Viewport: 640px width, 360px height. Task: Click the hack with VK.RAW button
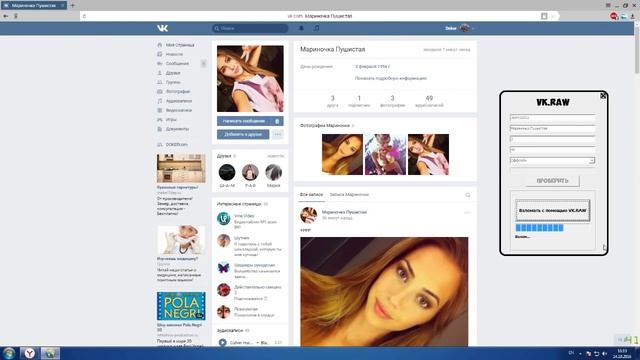click(x=553, y=211)
